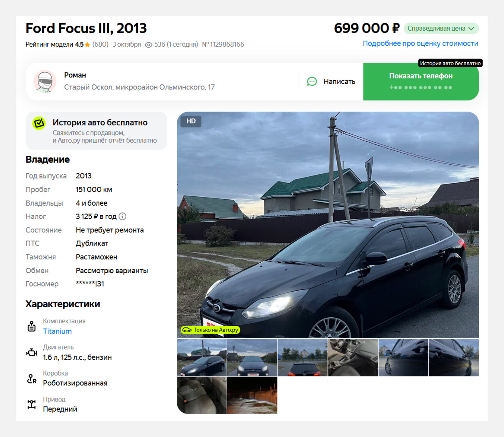Viewport: 504px width, 437px height.
Task: Click the tax value 3 125 ₽ в год
Action: click(x=96, y=217)
